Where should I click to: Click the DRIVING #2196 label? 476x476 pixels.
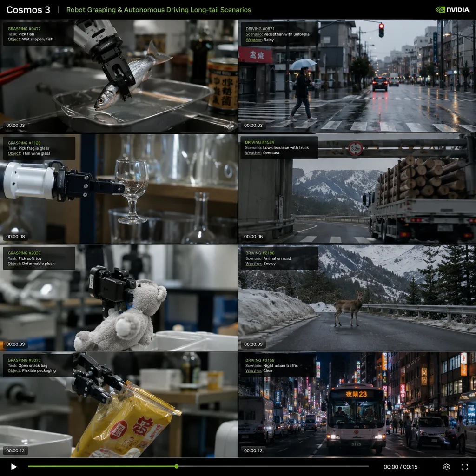click(260, 253)
